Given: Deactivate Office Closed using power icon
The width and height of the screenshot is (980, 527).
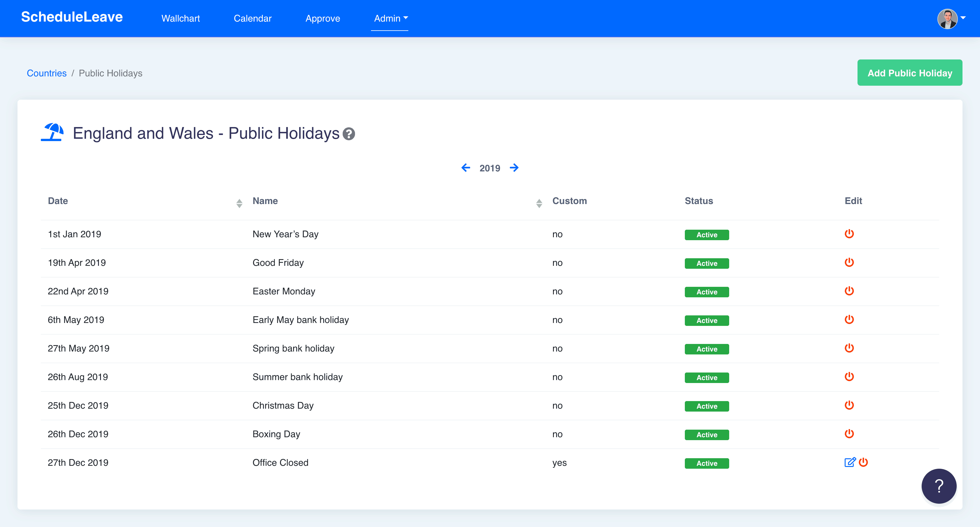Looking at the screenshot, I should tap(864, 462).
